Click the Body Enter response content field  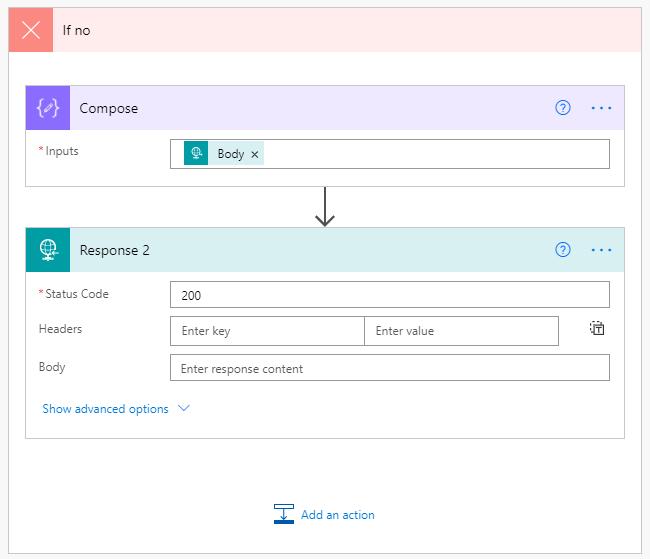(389, 368)
